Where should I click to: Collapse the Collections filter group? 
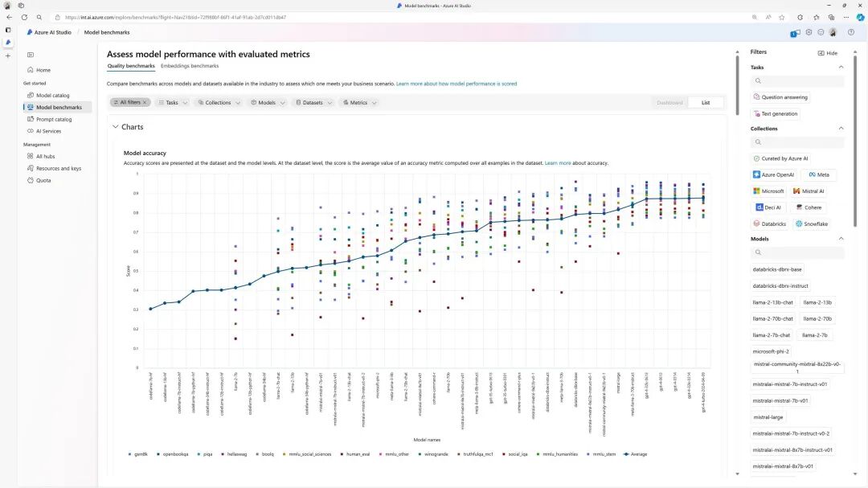(841, 128)
